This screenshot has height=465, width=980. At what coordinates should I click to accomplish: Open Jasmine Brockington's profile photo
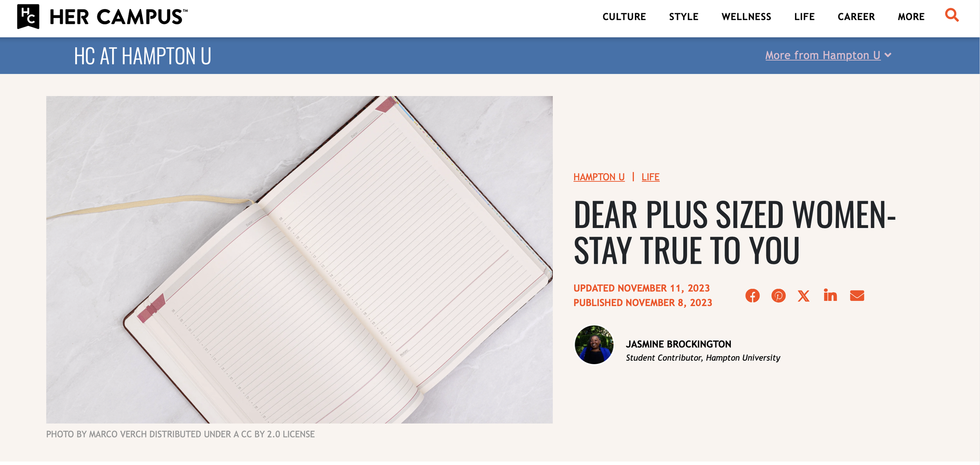[594, 345]
